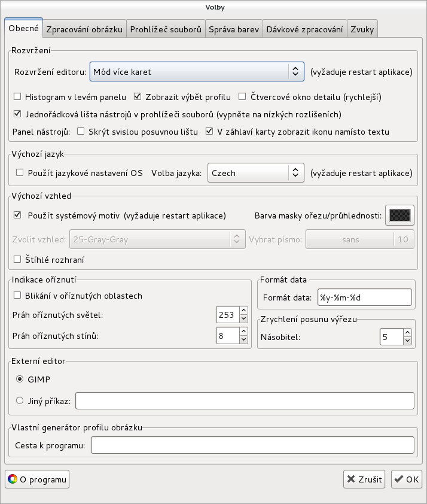Increase Práh oříznutých světel value

(243, 311)
